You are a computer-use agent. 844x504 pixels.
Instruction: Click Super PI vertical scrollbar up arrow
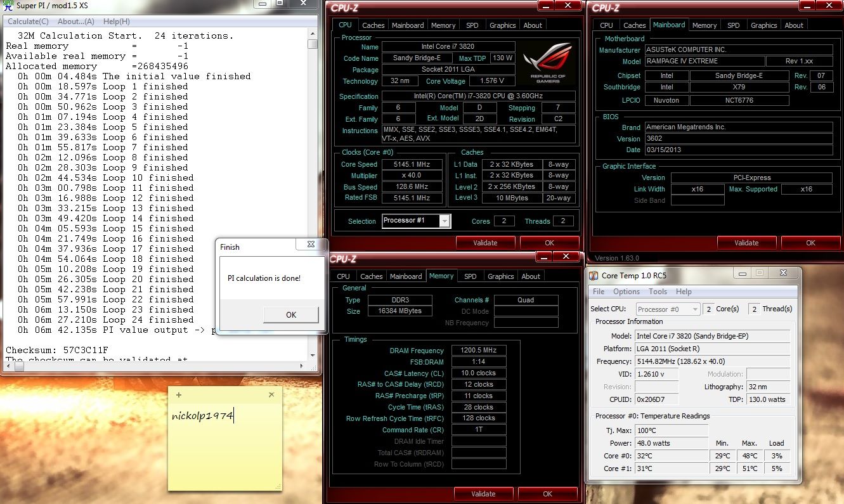pos(313,34)
